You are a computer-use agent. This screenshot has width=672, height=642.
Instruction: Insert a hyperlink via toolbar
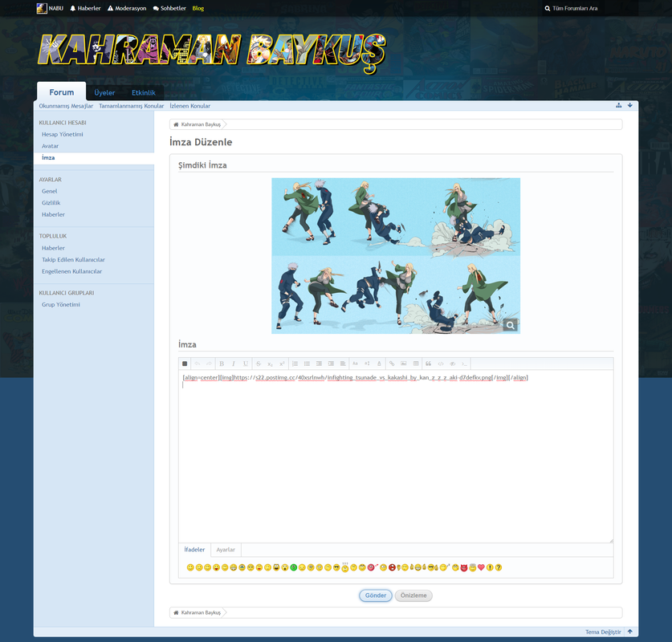coord(392,364)
